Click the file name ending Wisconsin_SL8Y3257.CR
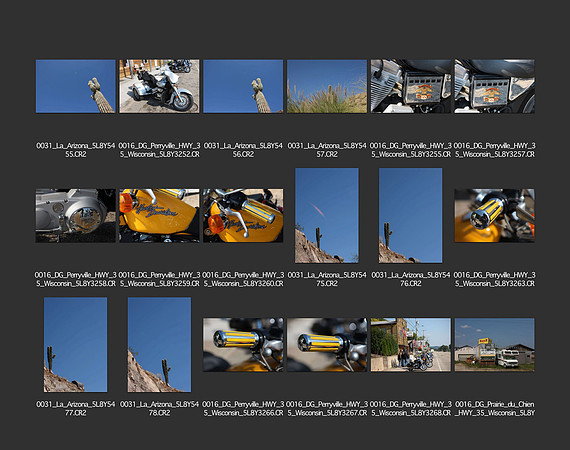570x450 pixels. click(494, 150)
